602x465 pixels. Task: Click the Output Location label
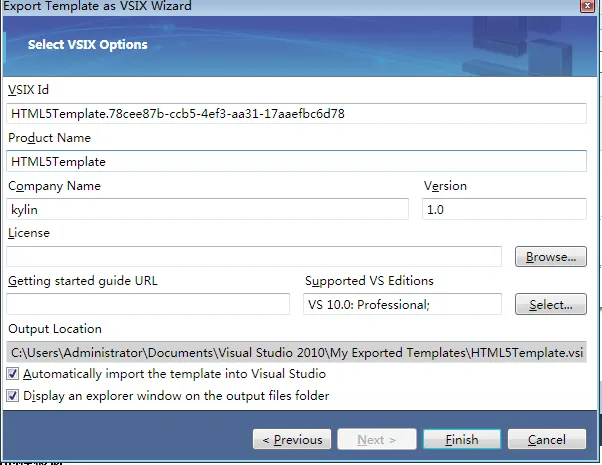click(x=55, y=329)
